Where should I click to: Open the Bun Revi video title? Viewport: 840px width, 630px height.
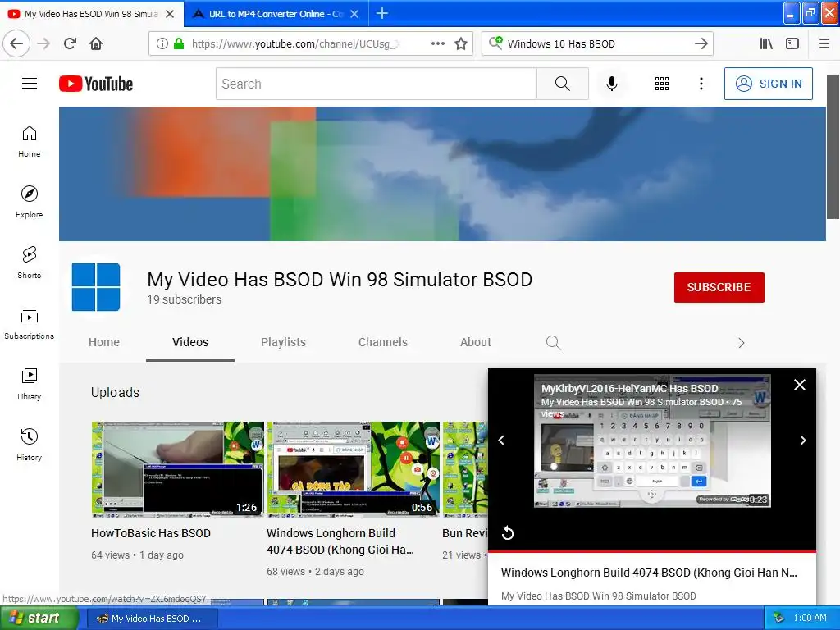(465, 533)
